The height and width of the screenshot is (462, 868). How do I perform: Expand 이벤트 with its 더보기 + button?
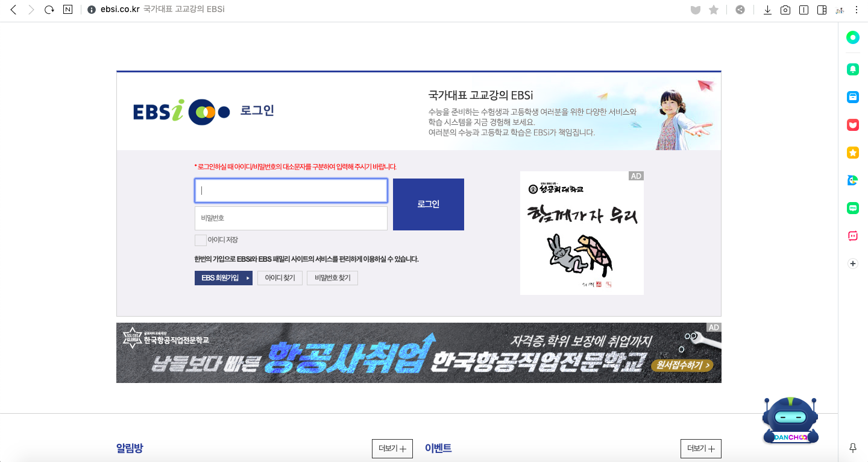coord(701,449)
